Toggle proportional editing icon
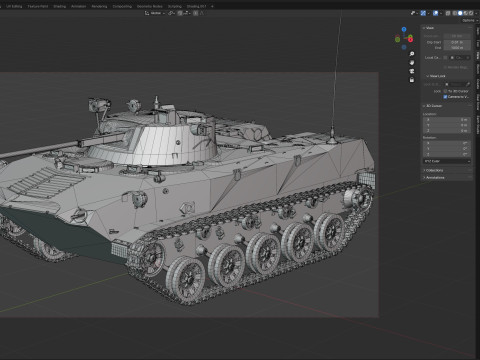Screen dimensions: 480x360 (195, 13)
